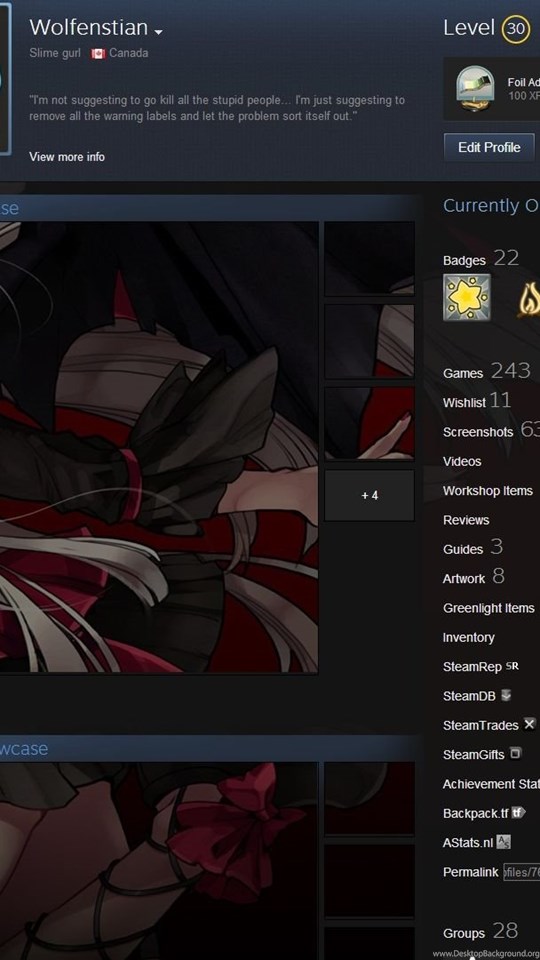Select the golden flame badge icon
This screenshot has width=540, height=960.
point(528,301)
